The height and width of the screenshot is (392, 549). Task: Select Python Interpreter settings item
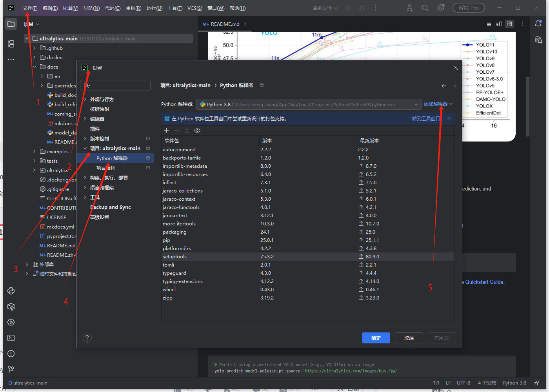pos(115,158)
